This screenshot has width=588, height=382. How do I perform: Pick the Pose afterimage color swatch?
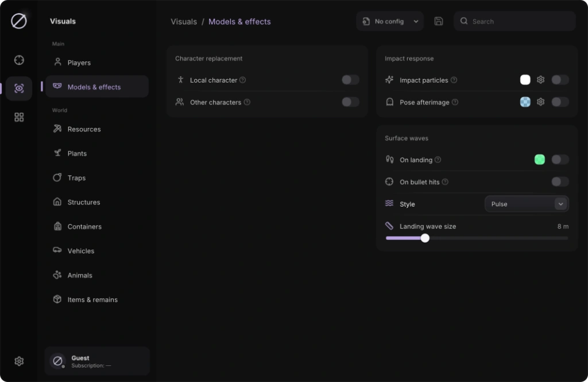point(525,102)
